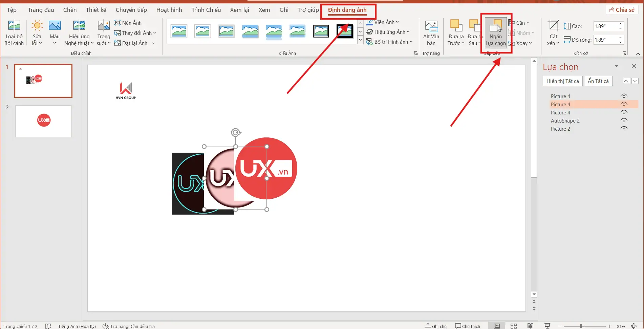Click the Hiển thị Tất cả button
This screenshot has height=329, width=644.
(562, 81)
